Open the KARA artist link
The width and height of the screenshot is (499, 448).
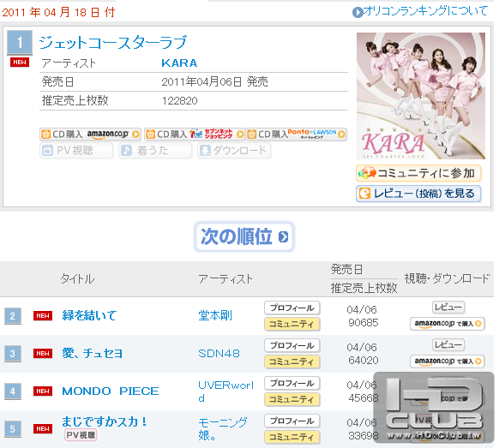pyautogui.click(x=179, y=63)
